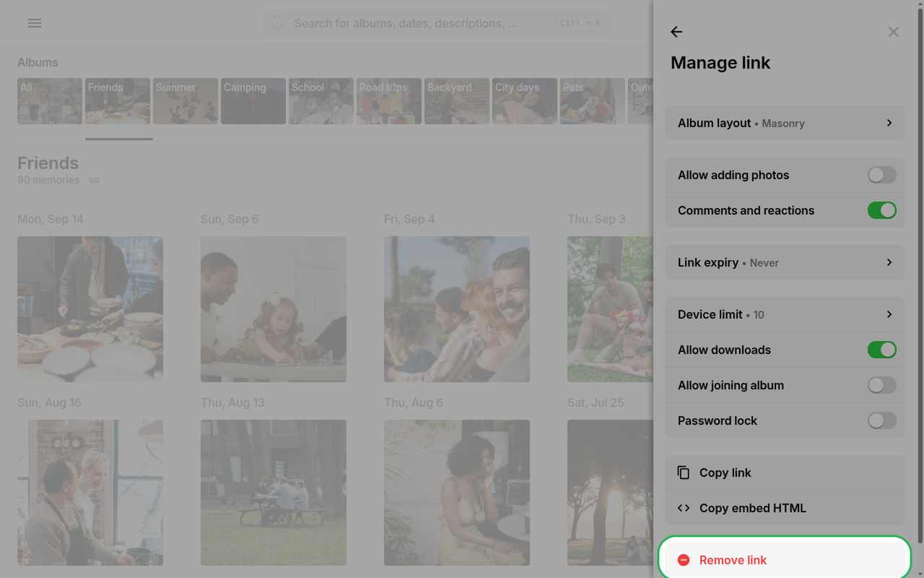
Task: Close the Manage link panel
Action: coord(894,32)
